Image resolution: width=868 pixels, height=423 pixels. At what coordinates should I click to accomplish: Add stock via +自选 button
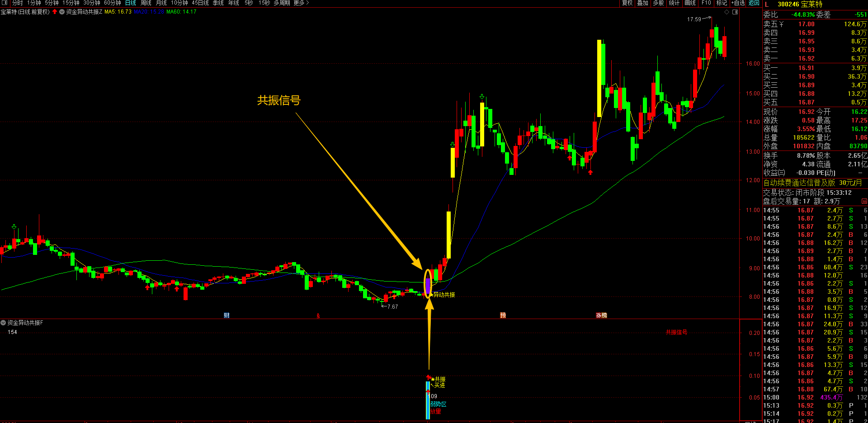[x=738, y=3]
